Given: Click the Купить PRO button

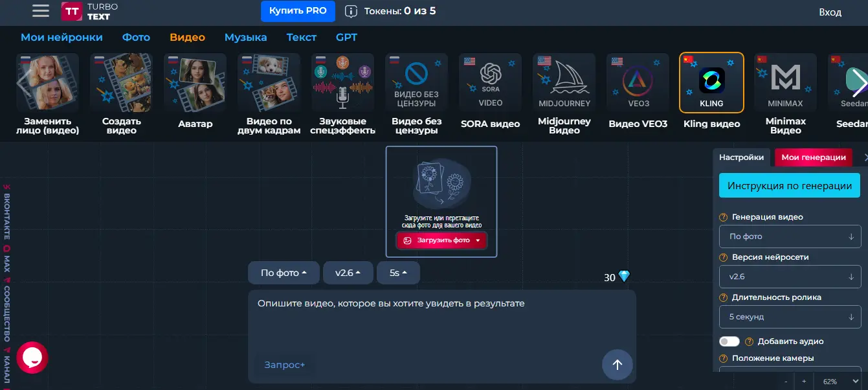Looking at the screenshot, I should pyautogui.click(x=298, y=11).
